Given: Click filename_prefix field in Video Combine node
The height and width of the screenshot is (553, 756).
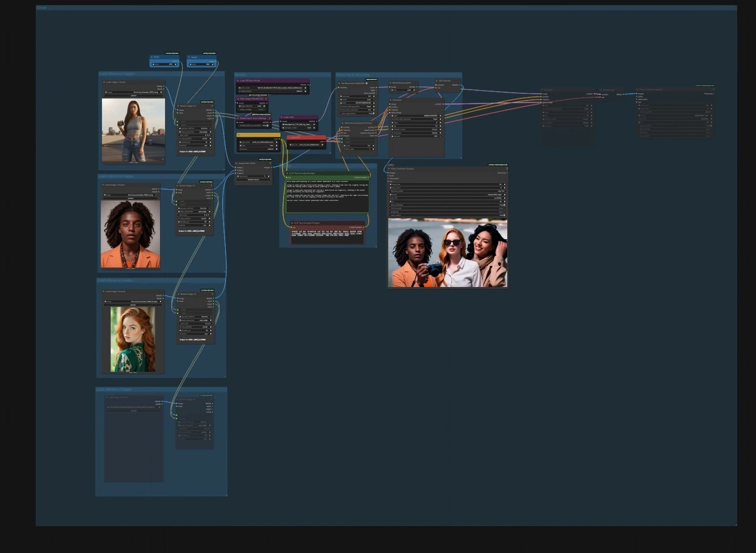Looking at the screenshot, I should pyautogui.click(x=448, y=191).
